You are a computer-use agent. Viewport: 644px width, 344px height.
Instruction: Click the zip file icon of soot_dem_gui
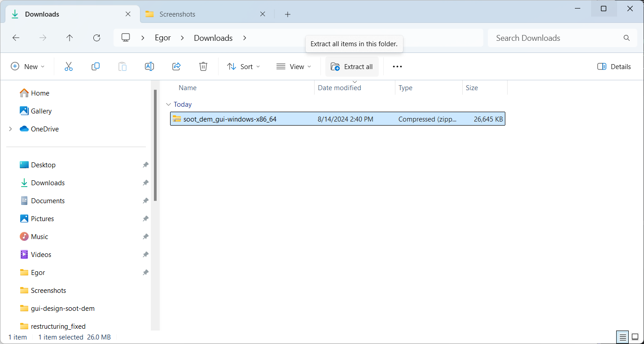point(177,119)
